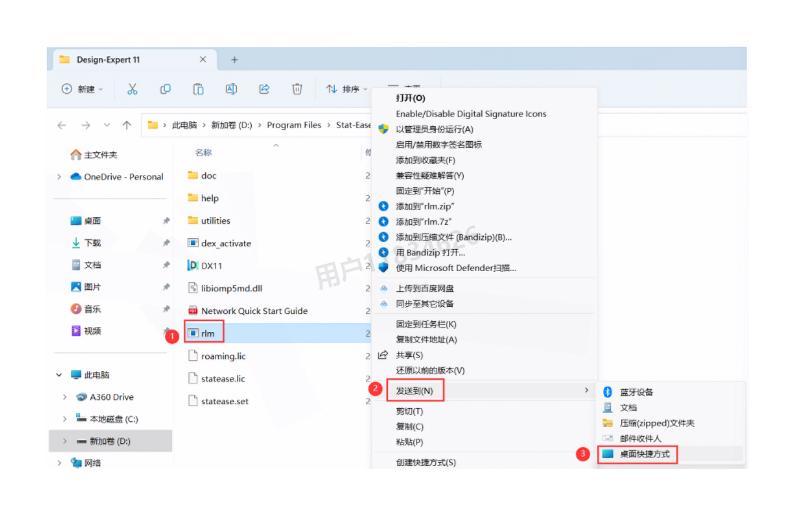The image size is (794, 510).
Task: Choose 用 Bandizip 打开 menu entry
Action: (x=430, y=252)
